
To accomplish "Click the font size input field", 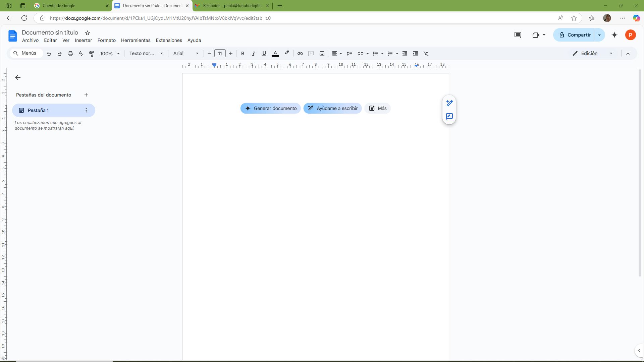I will (x=220, y=54).
